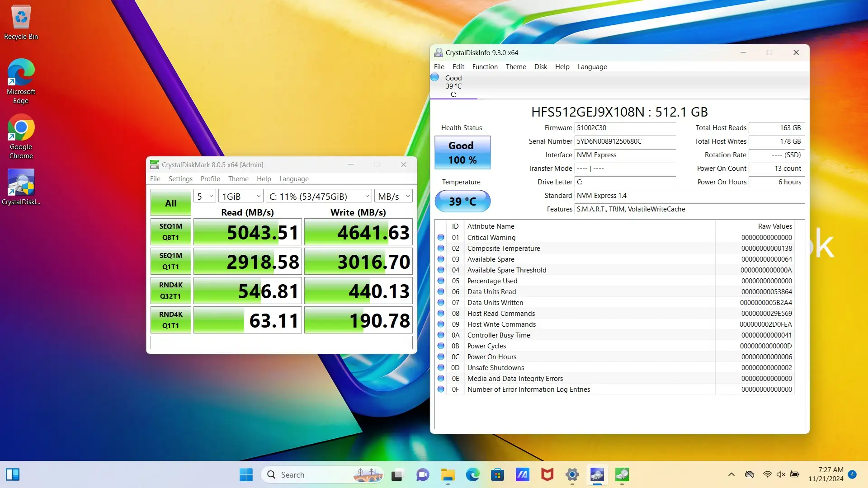
Task: Open the MB/s unit dropdown
Action: (393, 196)
